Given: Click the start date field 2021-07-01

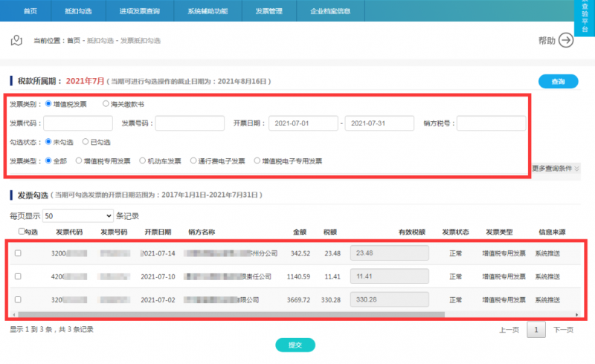Looking at the screenshot, I should [x=303, y=123].
